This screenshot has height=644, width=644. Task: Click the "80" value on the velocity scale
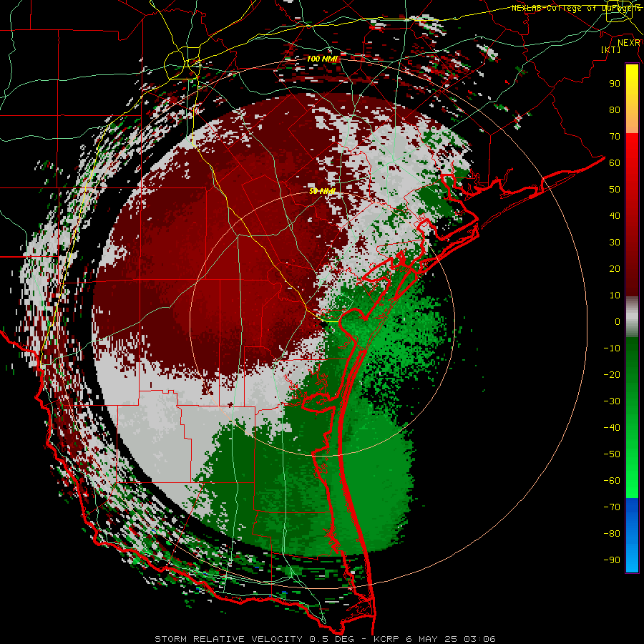click(615, 109)
